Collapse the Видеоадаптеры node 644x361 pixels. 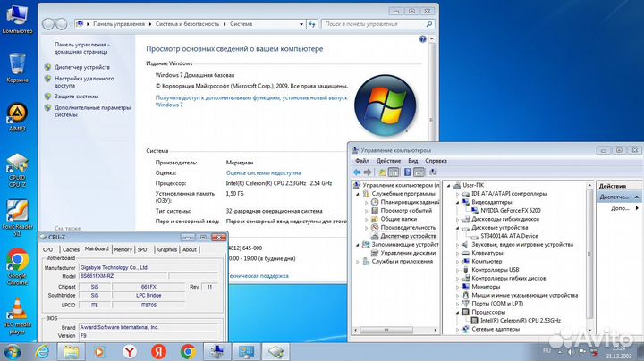point(457,202)
